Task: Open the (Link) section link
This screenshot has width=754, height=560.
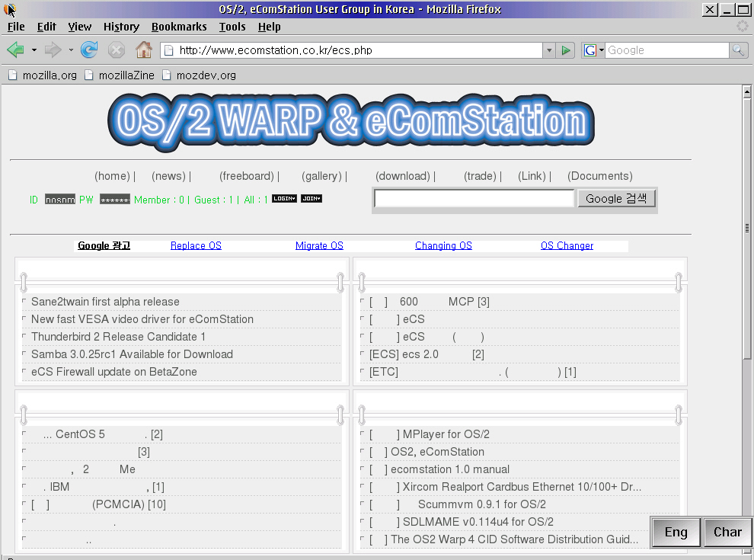Action: click(532, 176)
